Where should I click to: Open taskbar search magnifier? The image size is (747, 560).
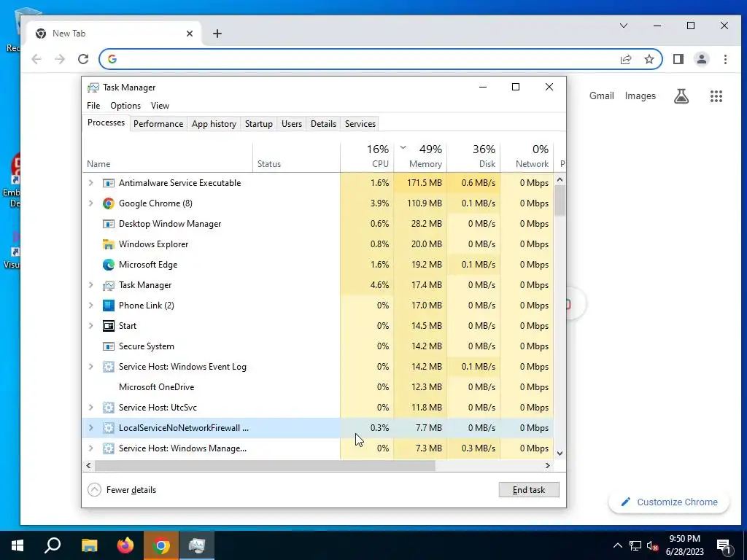pos(53,545)
